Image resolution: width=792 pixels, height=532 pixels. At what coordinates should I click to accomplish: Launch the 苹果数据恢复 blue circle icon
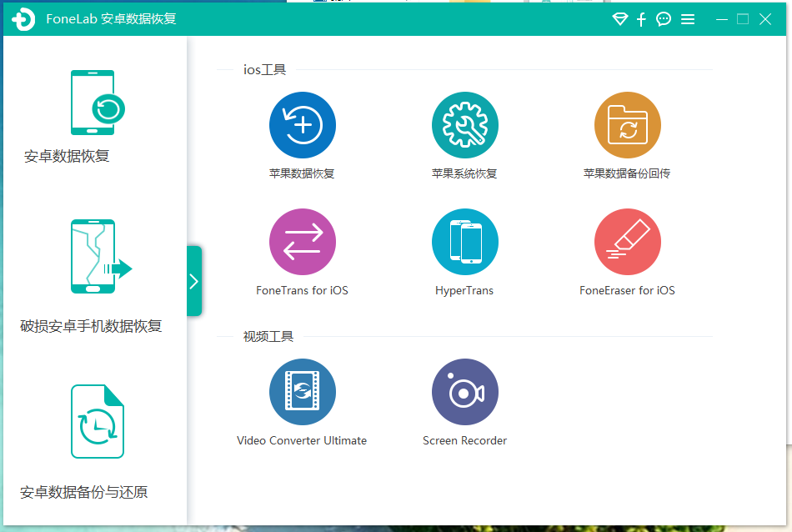pos(302,125)
